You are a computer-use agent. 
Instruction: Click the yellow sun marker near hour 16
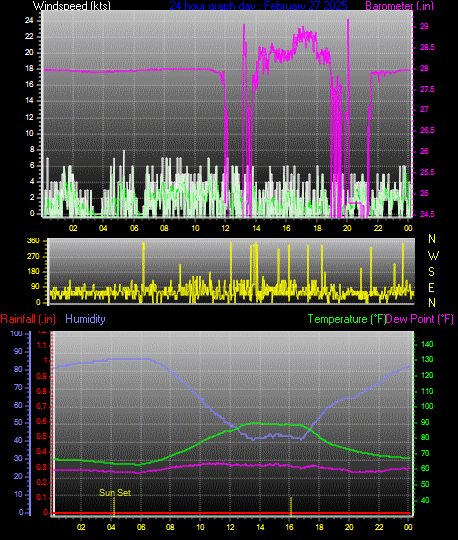coord(291,507)
